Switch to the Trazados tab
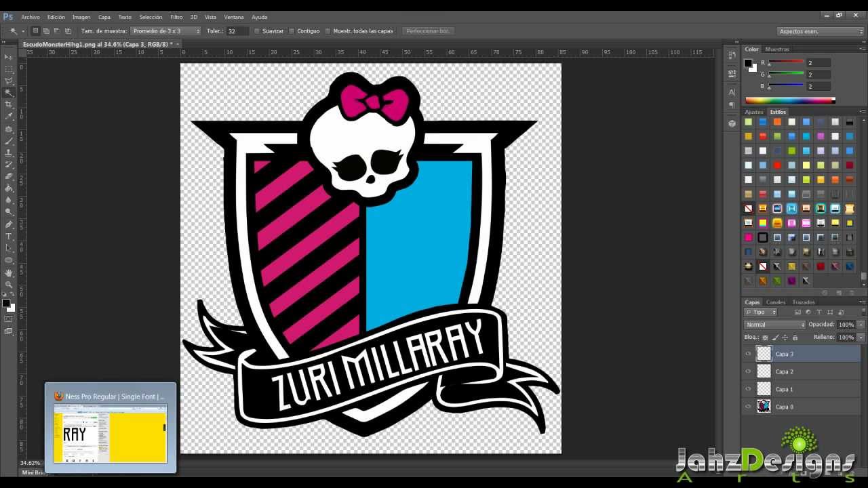This screenshot has height=488, width=868. [x=804, y=302]
